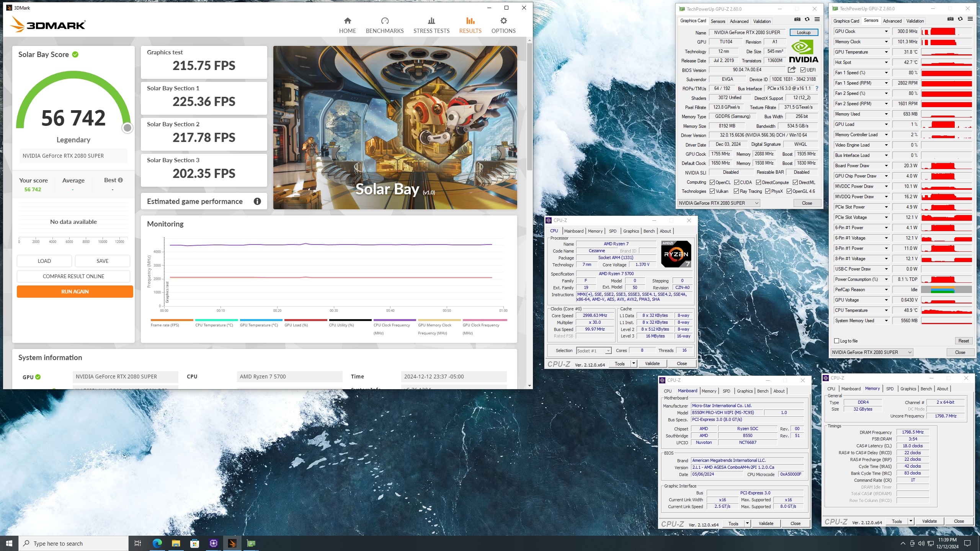
Task: Open the GPU selector dropdown in GPU-Z Sensors window
Action: coord(872,352)
